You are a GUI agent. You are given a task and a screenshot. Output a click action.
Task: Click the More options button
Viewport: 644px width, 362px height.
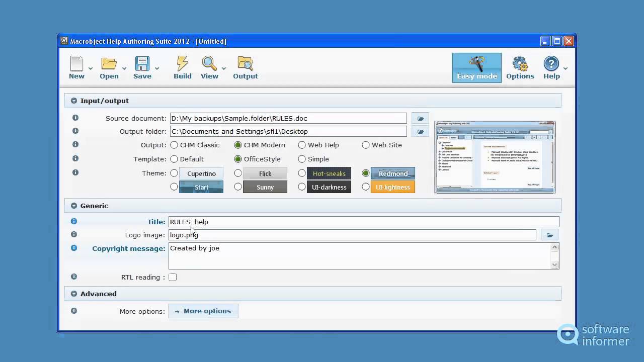pos(203,311)
